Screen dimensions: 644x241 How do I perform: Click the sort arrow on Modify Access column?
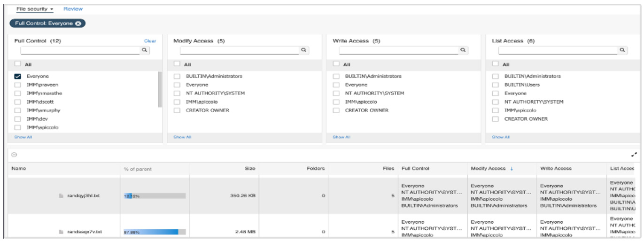tap(512, 168)
